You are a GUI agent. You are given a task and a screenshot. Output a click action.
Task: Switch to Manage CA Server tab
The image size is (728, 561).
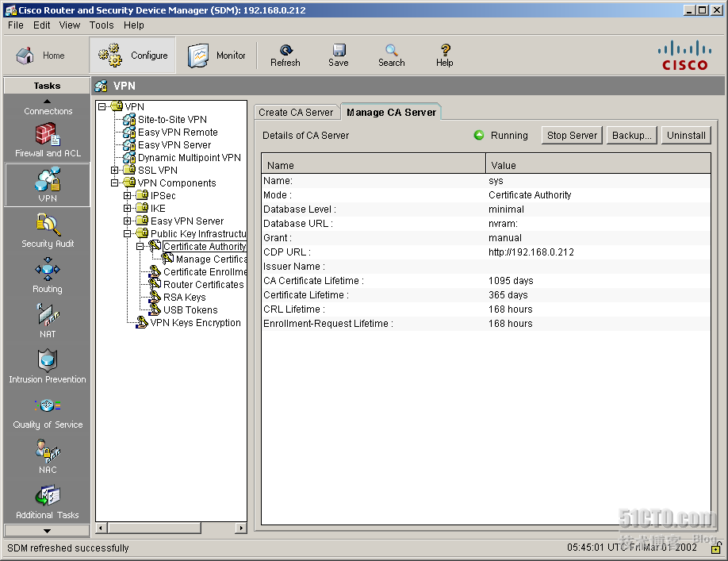coord(391,112)
